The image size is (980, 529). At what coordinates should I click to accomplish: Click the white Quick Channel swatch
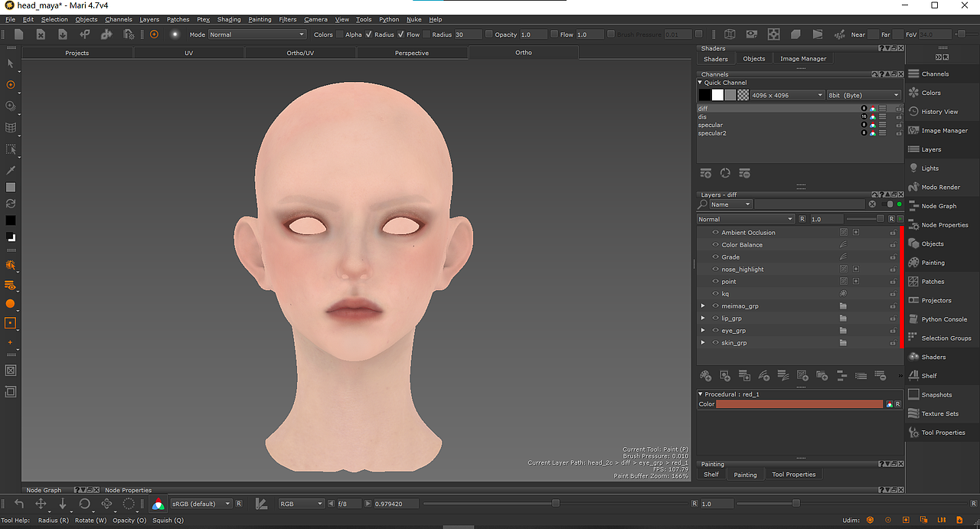click(717, 95)
